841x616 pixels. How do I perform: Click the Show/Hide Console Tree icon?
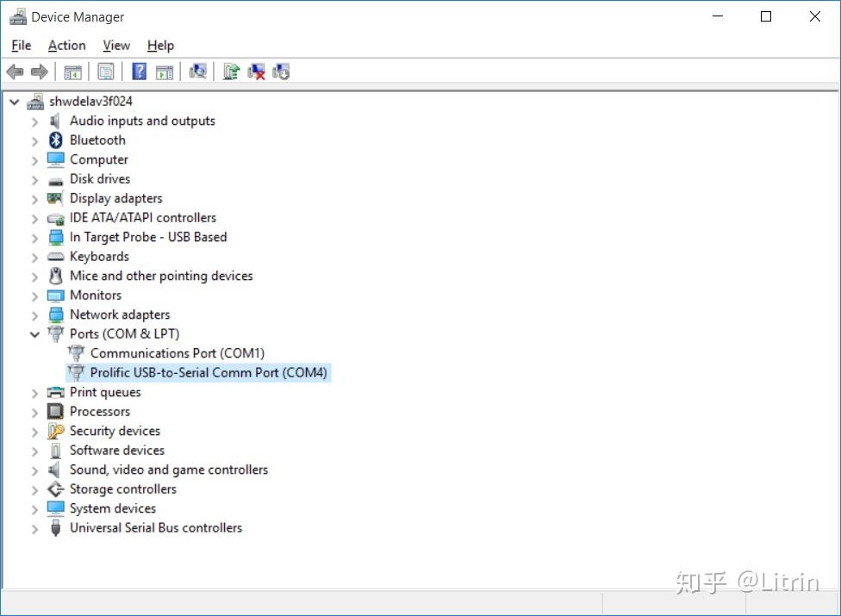pyautogui.click(x=73, y=72)
